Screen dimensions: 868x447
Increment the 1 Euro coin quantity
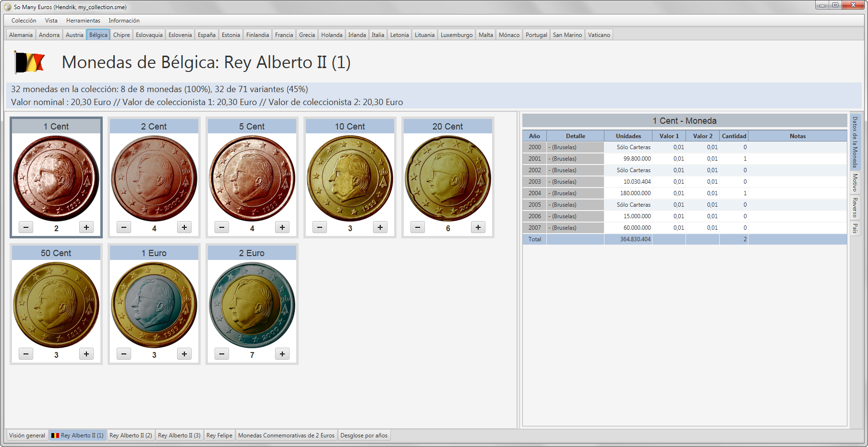click(184, 354)
